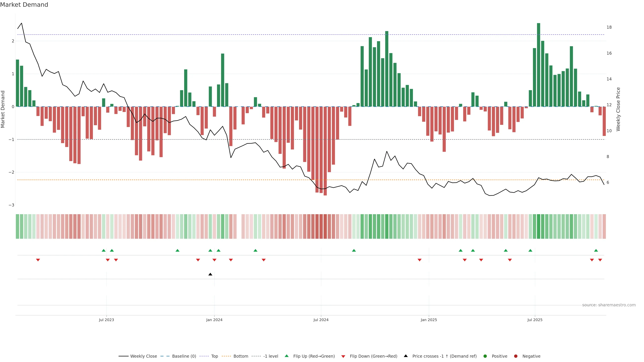Image resolution: width=644 pixels, height=362 pixels.
Task: Click the green Positive dot in the legend
Action: click(485, 356)
